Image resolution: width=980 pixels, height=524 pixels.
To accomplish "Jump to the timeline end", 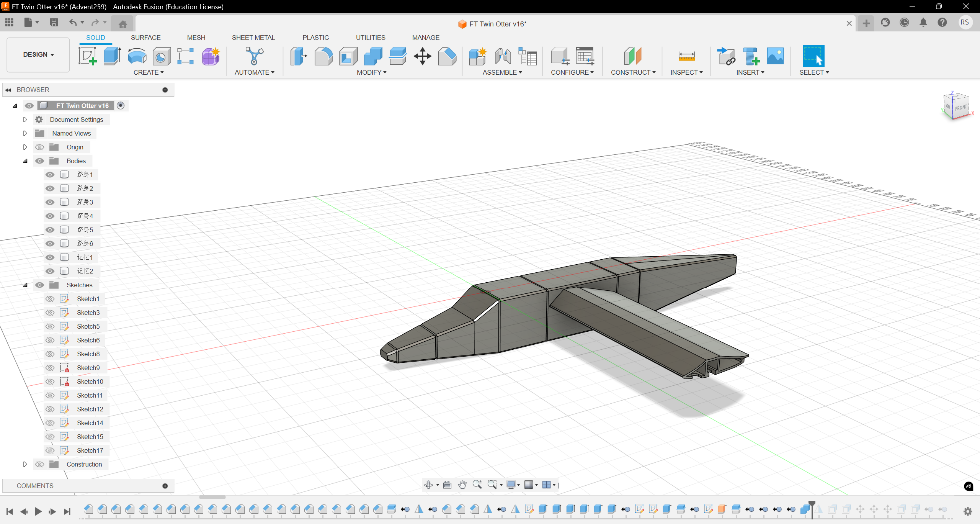I will pyautogui.click(x=67, y=511).
